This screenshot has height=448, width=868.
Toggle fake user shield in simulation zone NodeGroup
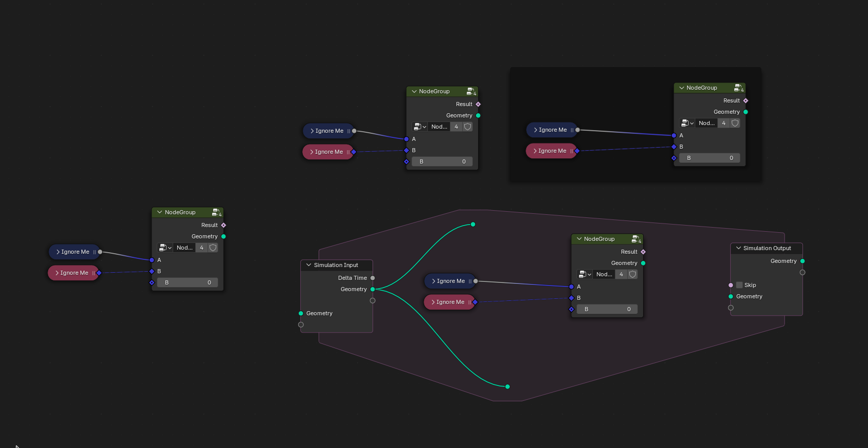(632, 274)
